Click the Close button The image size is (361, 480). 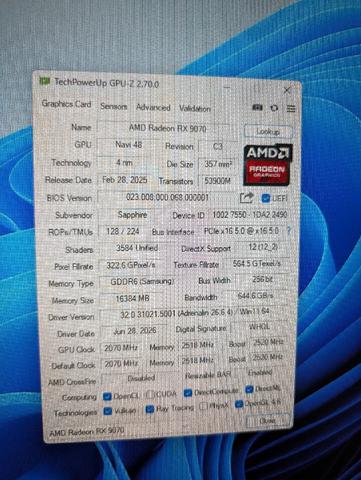(x=268, y=421)
